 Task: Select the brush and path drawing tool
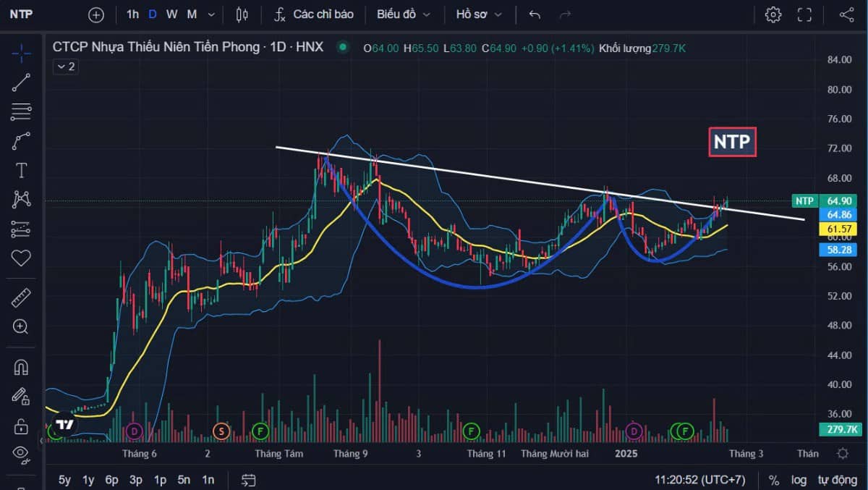pos(21,141)
